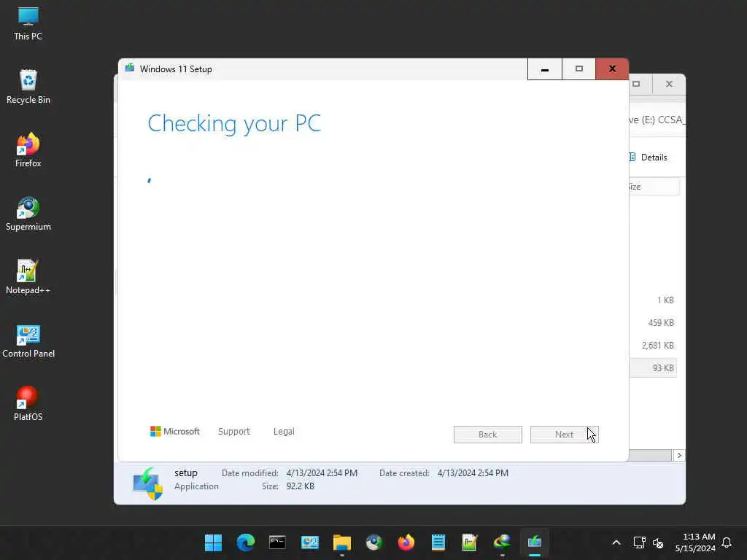Select the 1 KB file row
The height and width of the screenshot is (560, 747).
coord(653,300)
